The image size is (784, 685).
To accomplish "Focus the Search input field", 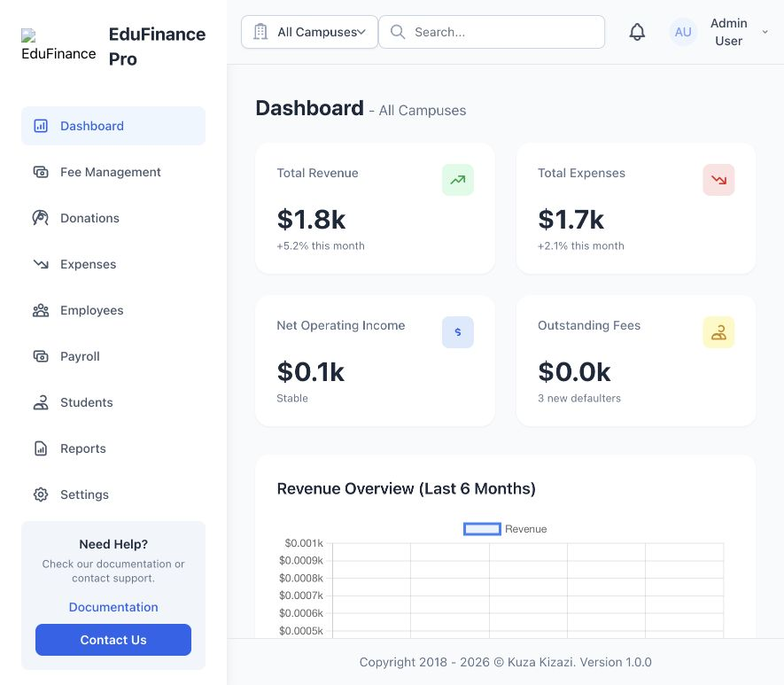I will (492, 32).
